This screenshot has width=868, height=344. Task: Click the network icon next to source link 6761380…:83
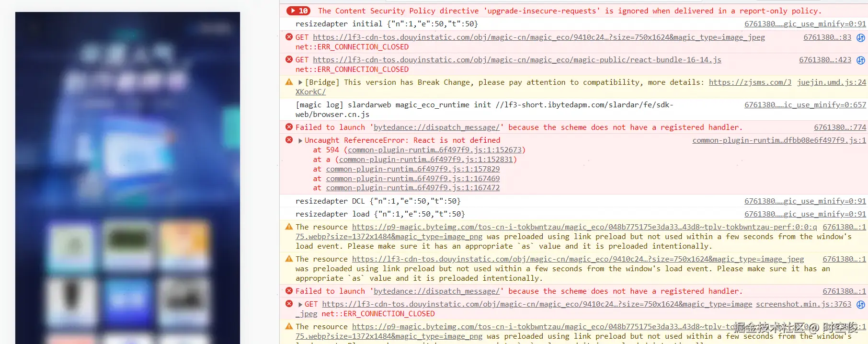pyautogui.click(x=861, y=38)
